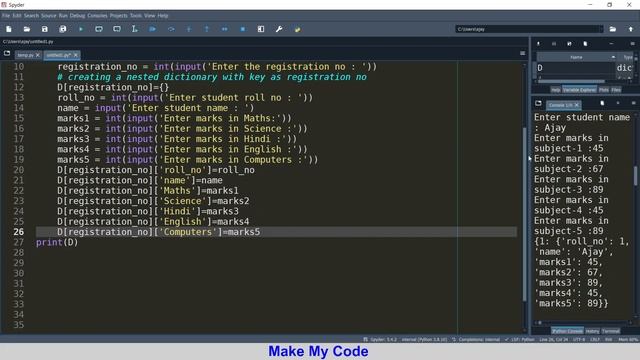Image resolution: width=640 pixels, height=360 pixels.
Task: Run the file with green play icon
Action: [81, 29]
